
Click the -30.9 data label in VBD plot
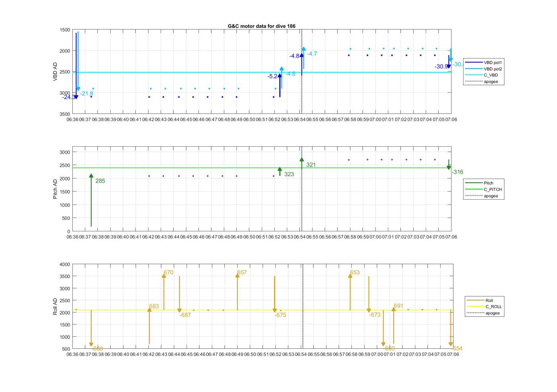point(441,67)
